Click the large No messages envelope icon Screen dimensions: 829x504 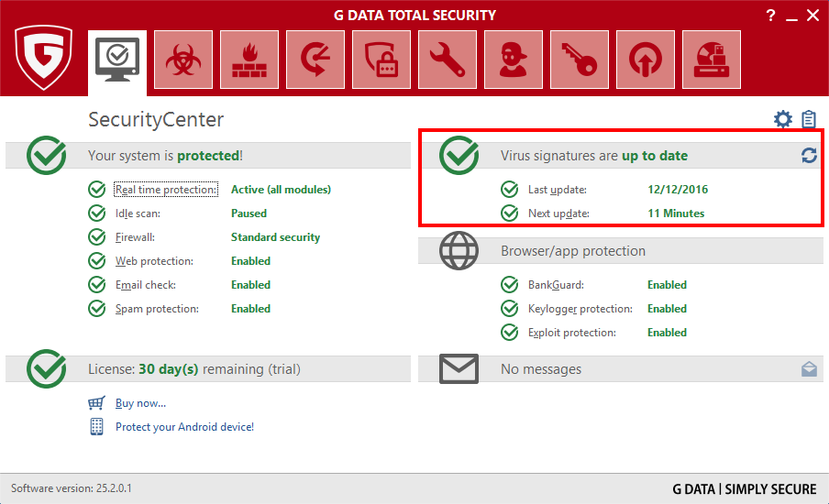(x=459, y=368)
